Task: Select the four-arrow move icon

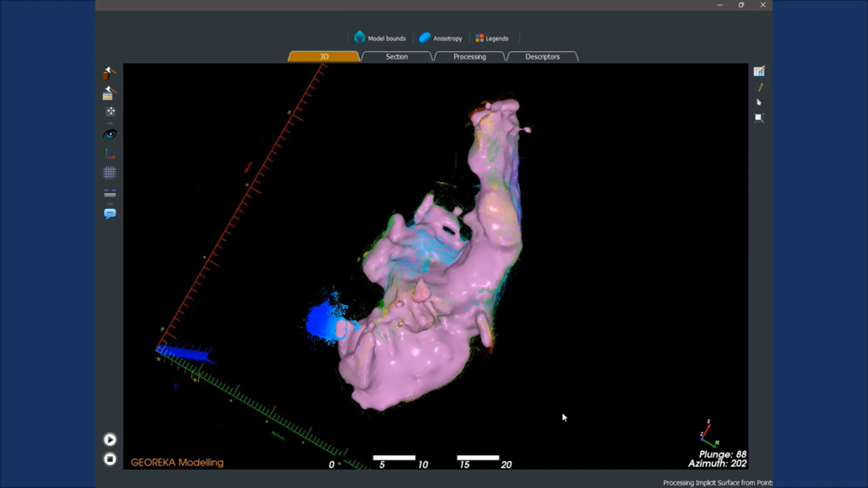Action: click(x=110, y=112)
